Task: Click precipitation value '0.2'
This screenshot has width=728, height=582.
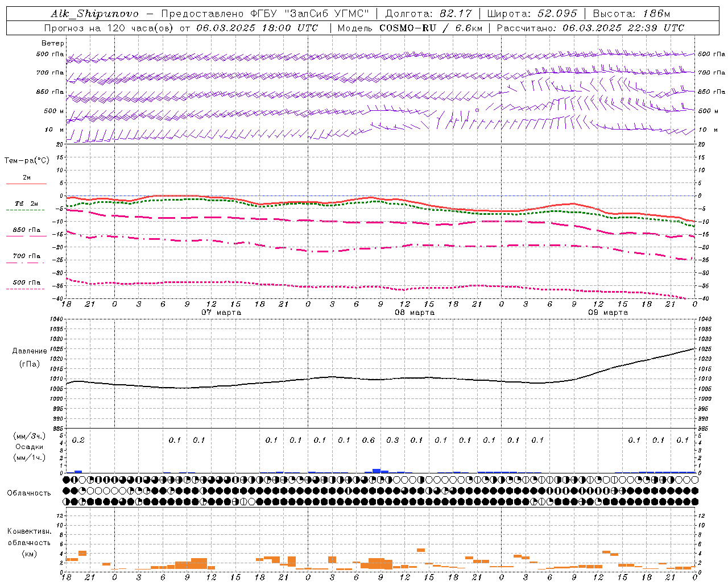Action: [78, 440]
